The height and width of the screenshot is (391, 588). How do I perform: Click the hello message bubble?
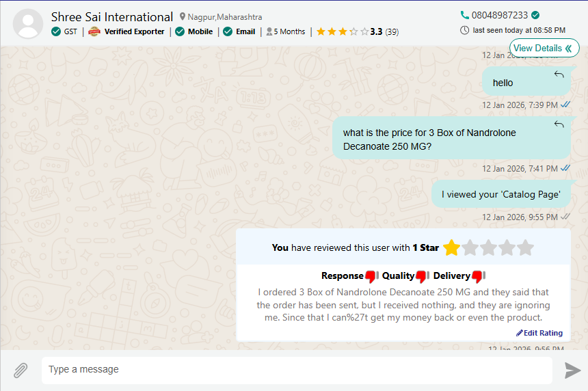click(526, 81)
